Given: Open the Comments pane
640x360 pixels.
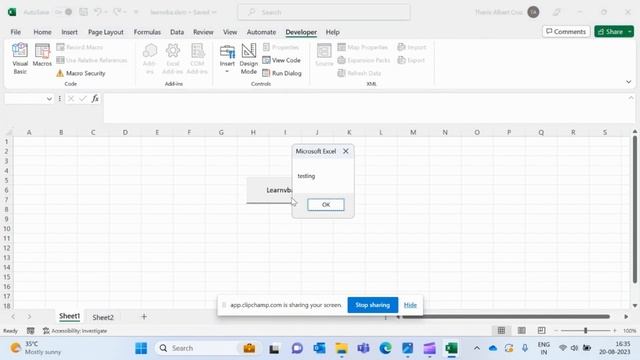Looking at the screenshot, I should 566,31.
